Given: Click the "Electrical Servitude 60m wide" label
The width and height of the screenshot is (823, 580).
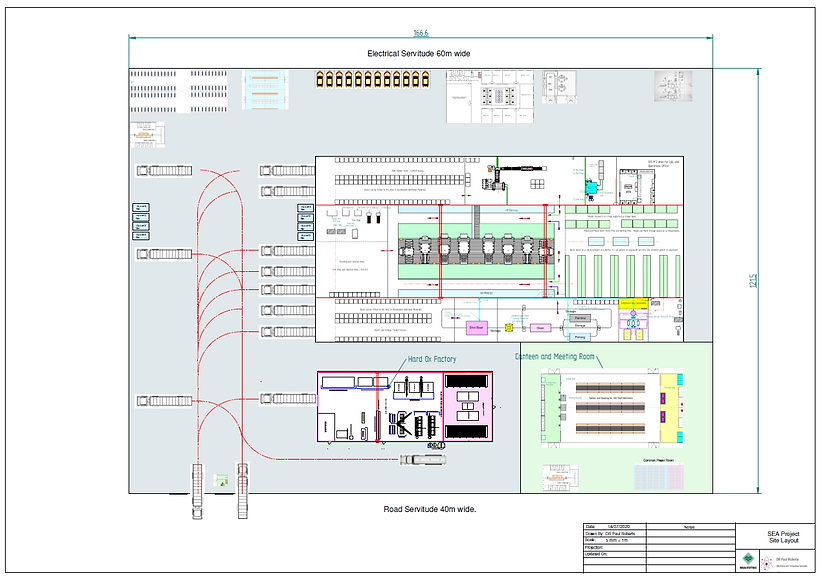Looking at the screenshot, I should (x=418, y=54).
